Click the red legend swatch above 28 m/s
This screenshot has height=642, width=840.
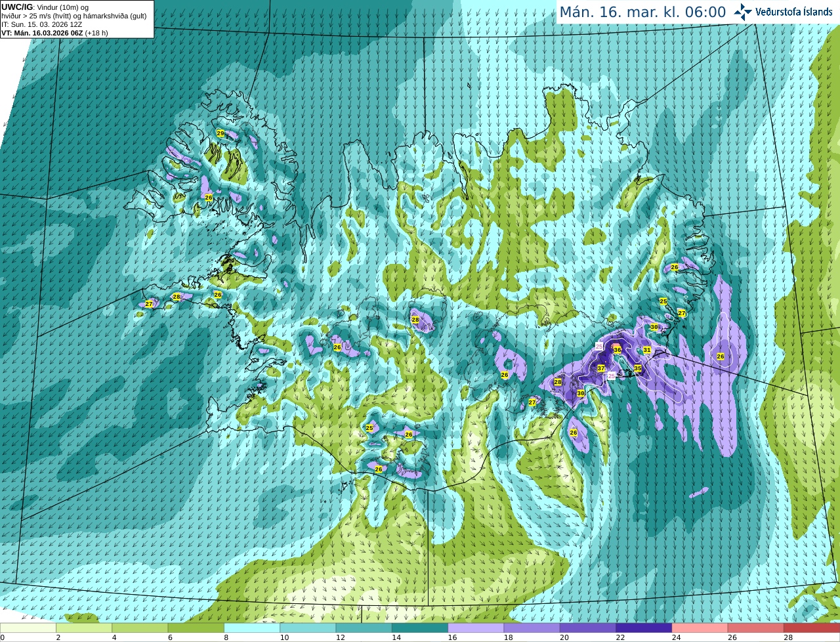tap(812, 628)
